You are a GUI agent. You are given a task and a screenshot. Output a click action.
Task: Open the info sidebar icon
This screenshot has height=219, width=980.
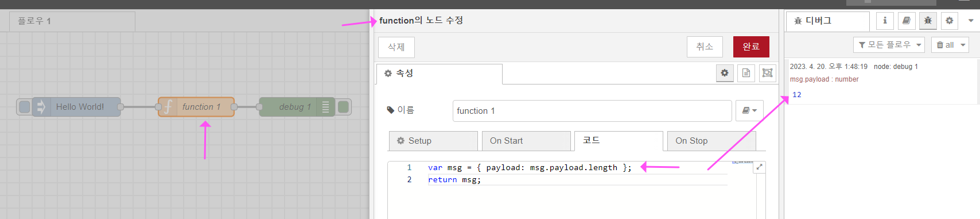click(885, 21)
